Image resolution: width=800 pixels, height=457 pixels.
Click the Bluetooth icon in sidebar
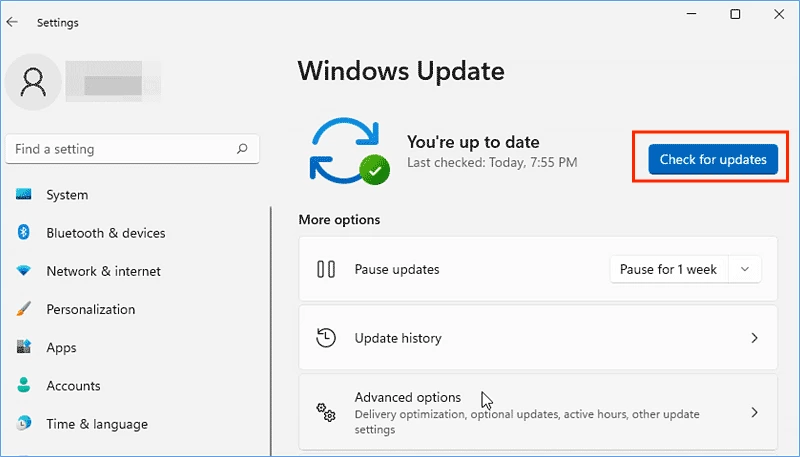pos(23,233)
